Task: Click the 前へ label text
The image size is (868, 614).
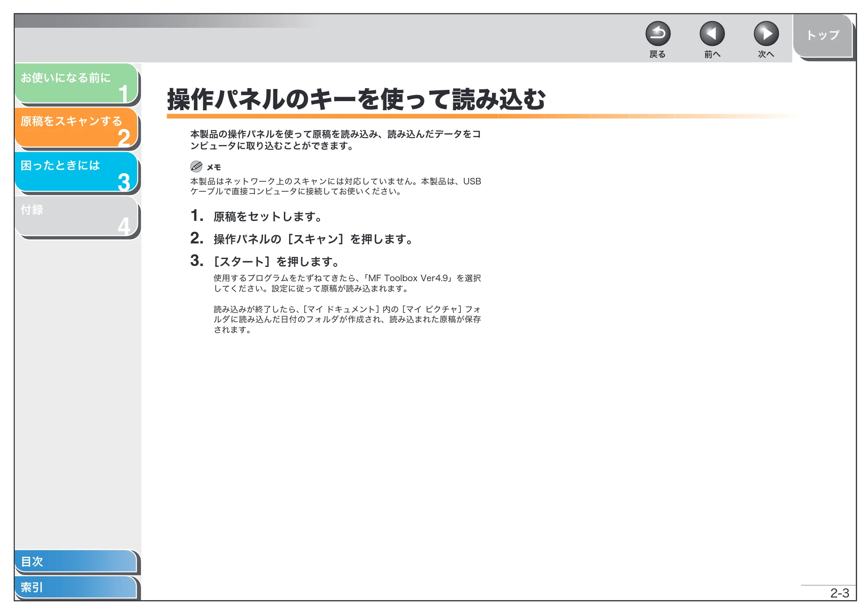Action: coord(712,54)
